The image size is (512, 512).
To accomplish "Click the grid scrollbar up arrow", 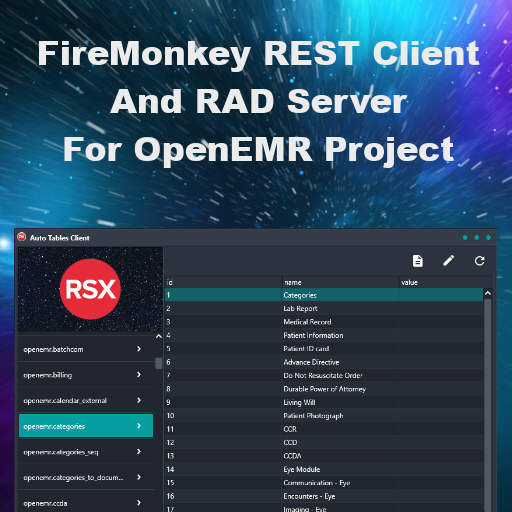I will point(488,293).
